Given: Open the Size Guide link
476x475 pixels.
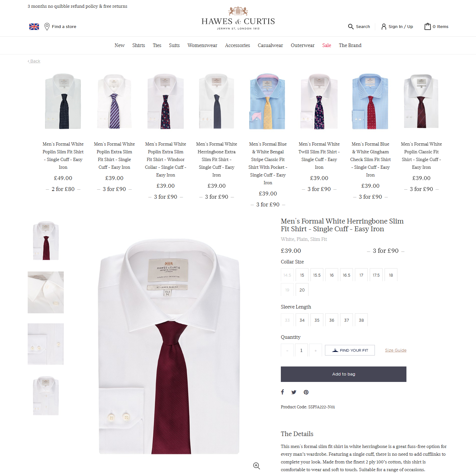Looking at the screenshot, I should (x=395, y=350).
